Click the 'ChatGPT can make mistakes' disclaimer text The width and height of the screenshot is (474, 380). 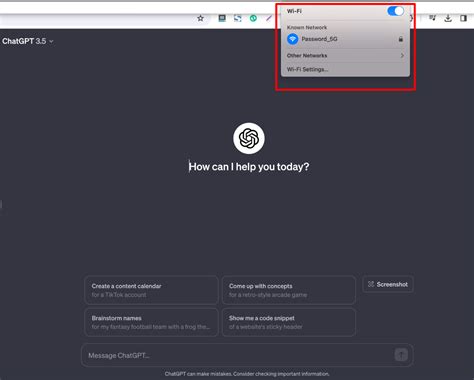click(x=247, y=374)
